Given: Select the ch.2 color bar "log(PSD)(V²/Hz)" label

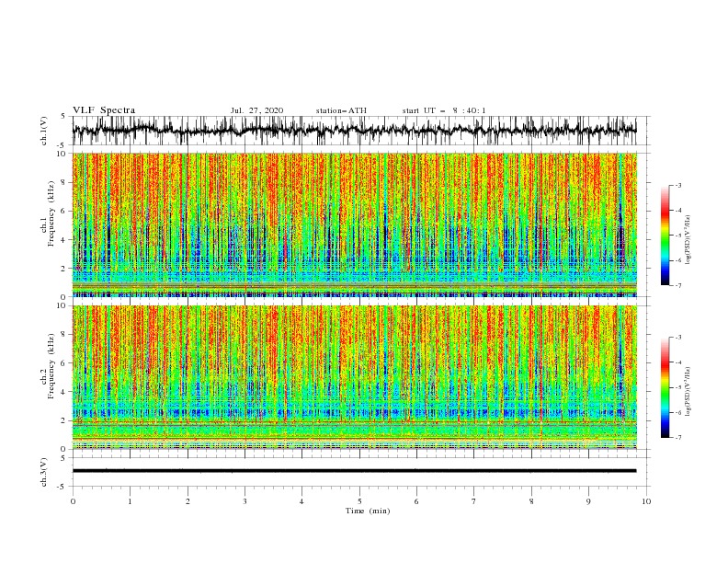Looking at the screenshot, I should coord(688,392).
